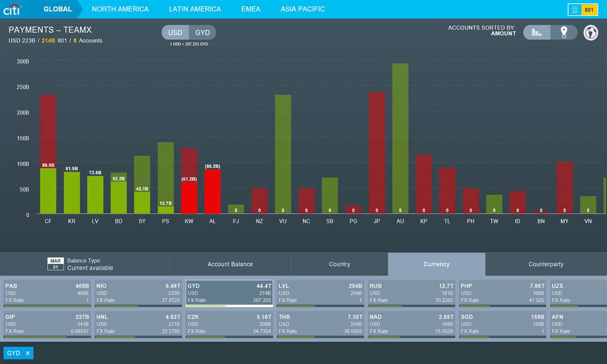607x364 pixels.
Task: Click the red MY bar
Action: (x=565, y=188)
